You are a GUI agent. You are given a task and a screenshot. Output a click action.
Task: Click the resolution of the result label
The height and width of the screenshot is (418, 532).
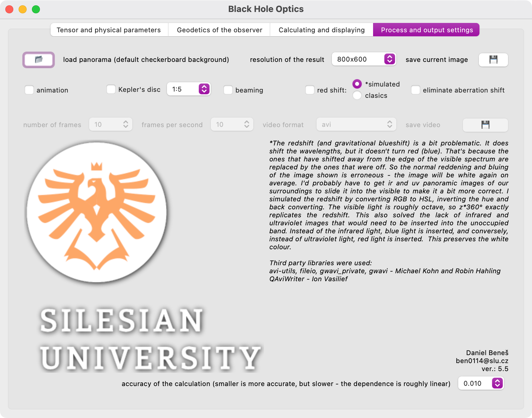pyautogui.click(x=287, y=60)
